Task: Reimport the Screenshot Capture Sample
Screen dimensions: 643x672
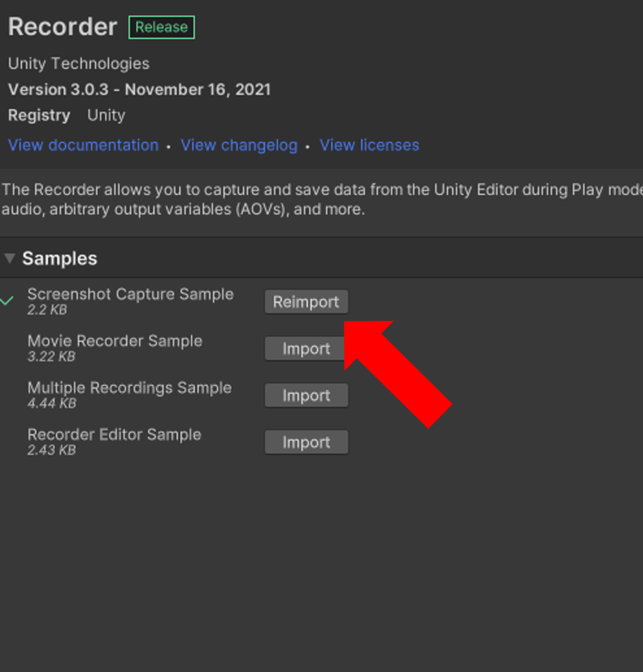Action: click(x=306, y=302)
